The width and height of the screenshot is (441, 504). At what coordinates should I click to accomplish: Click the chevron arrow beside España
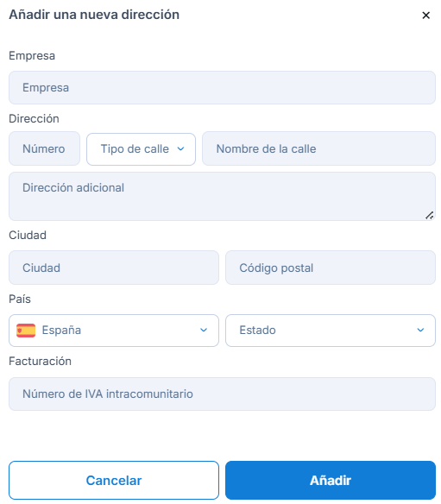click(x=204, y=331)
